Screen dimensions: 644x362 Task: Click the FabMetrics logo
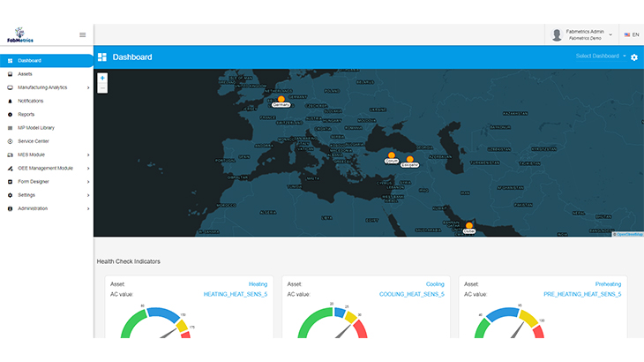(x=20, y=35)
